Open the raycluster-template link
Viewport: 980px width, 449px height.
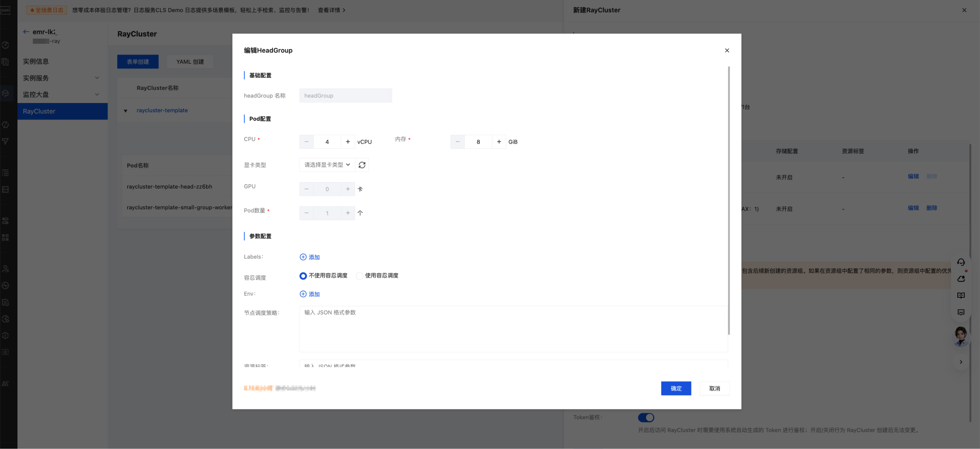point(162,110)
